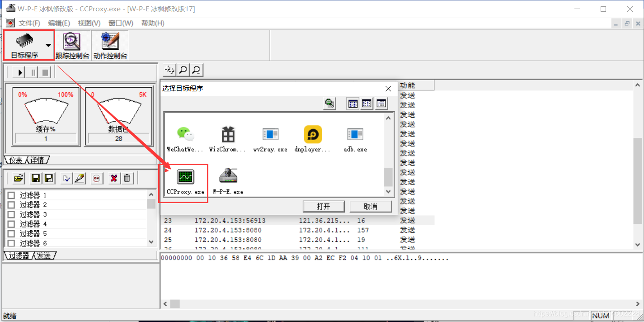644x322 pixels.
Task: Open the 文件(F) menu
Action: pyautogui.click(x=29, y=23)
